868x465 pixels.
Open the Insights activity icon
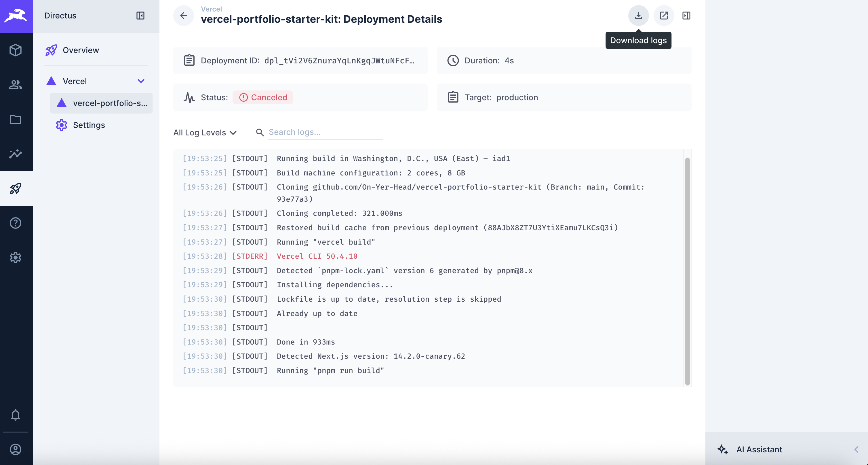pos(16,154)
